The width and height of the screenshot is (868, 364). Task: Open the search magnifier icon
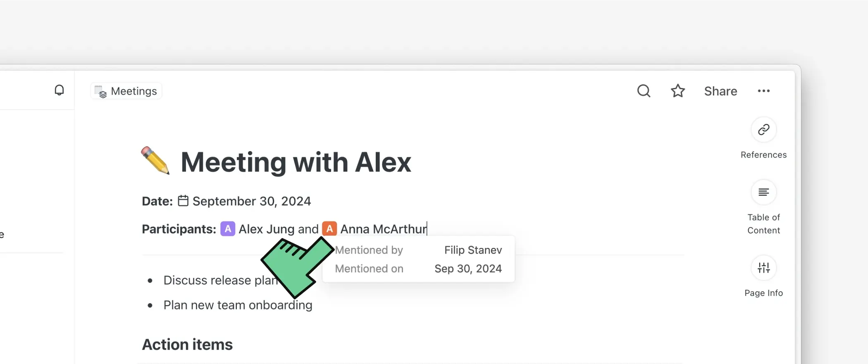[x=644, y=91]
